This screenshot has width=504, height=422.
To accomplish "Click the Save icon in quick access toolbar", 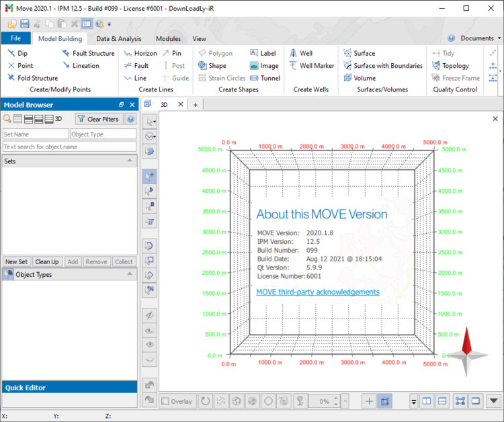I will (x=25, y=24).
